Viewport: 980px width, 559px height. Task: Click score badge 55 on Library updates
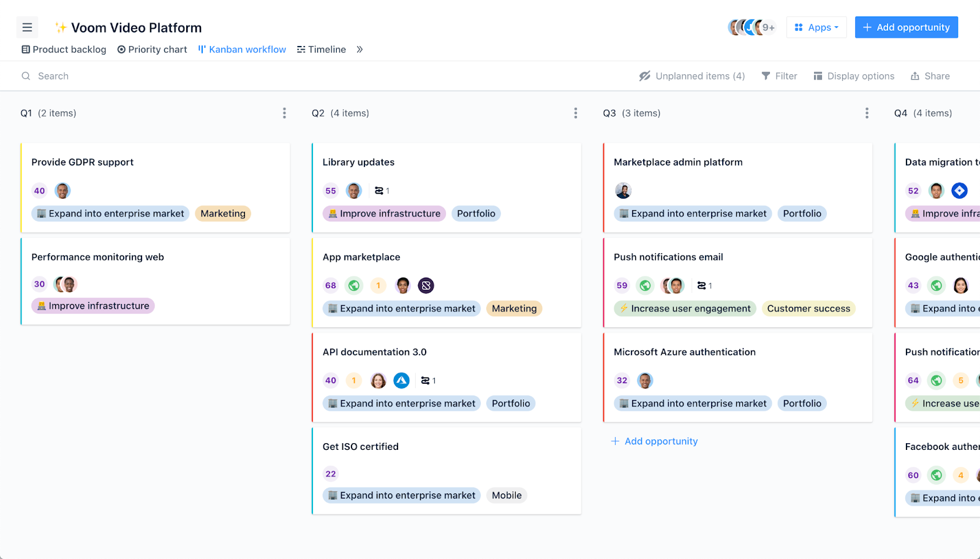pyautogui.click(x=331, y=191)
